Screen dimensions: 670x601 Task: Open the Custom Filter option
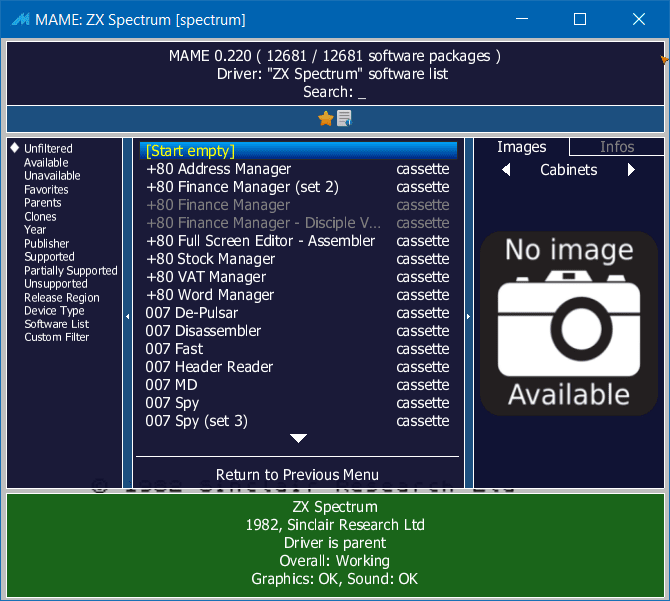pyautogui.click(x=57, y=338)
